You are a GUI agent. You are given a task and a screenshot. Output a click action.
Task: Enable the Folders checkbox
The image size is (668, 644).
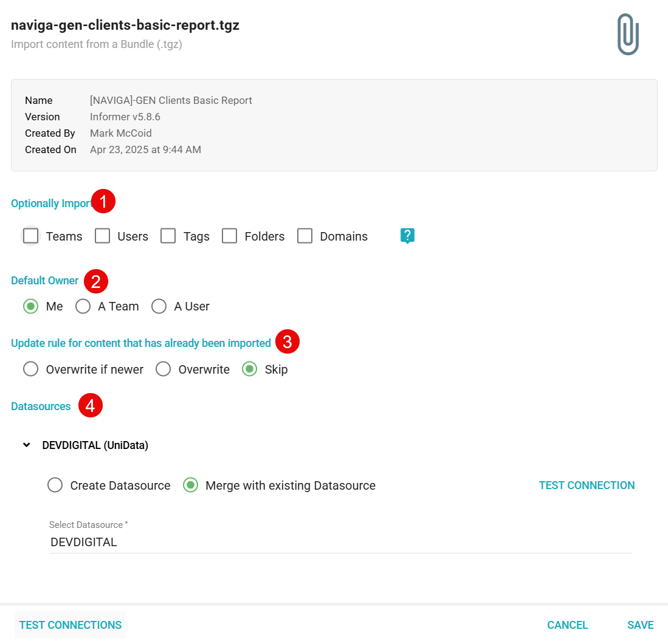pyautogui.click(x=229, y=236)
